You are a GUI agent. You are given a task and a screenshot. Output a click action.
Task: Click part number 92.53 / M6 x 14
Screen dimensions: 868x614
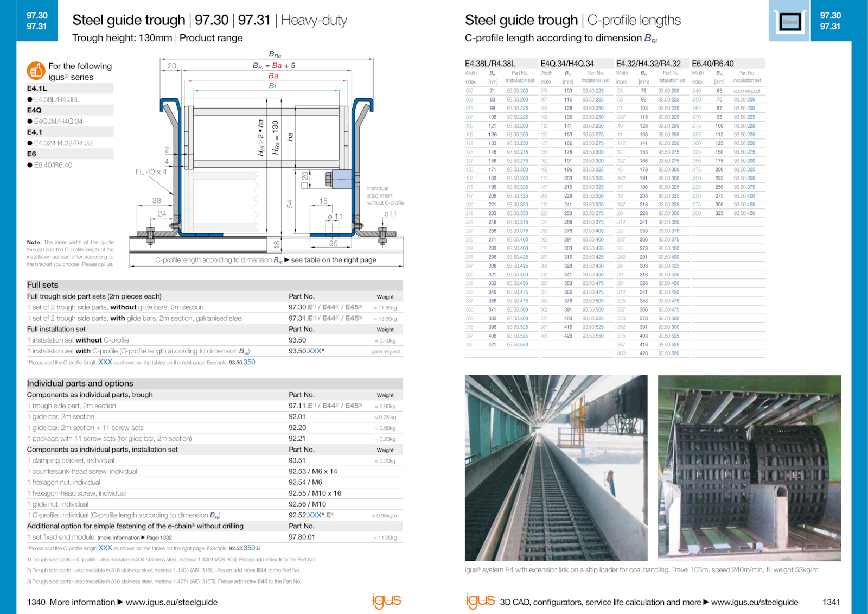click(x=313, y=471)
